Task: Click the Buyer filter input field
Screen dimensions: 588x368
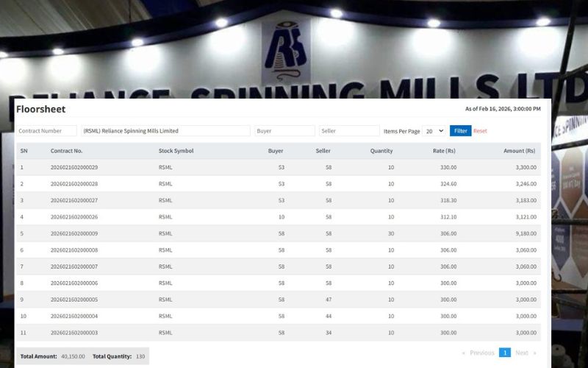Action: [x=284, y=131]
